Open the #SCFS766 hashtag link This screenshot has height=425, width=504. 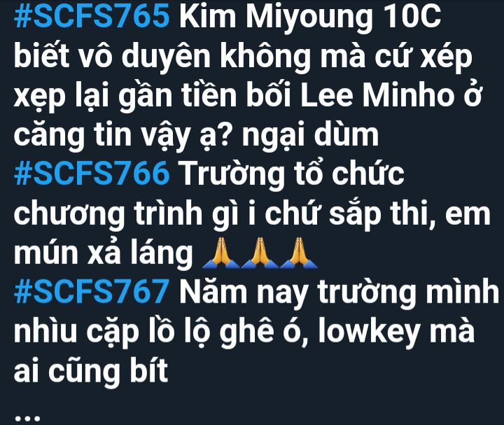click(x=92, y=173)
